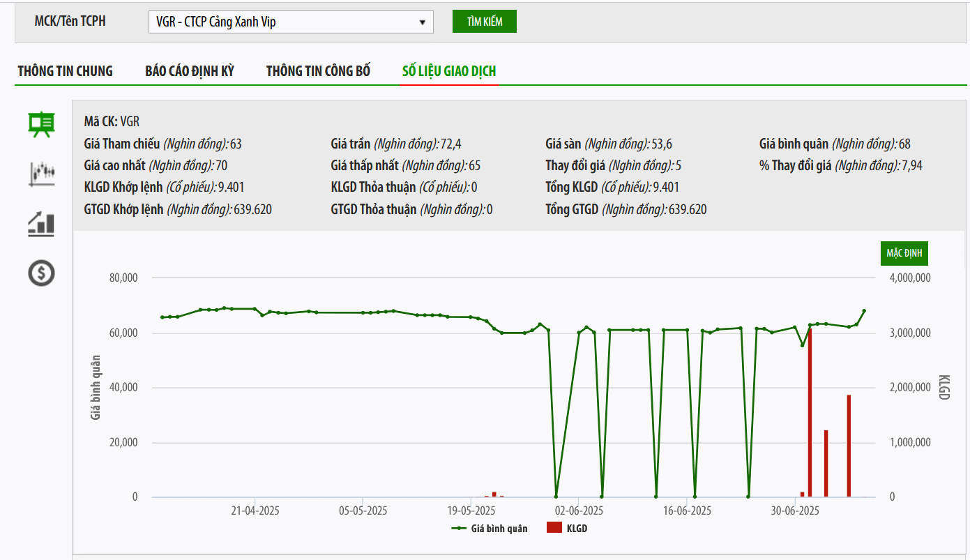Viewport: 970px width, 560px height.
Task: Select the SỐ LIỆU GIAO DỊCH tab
Action: [x=449, y=71]
